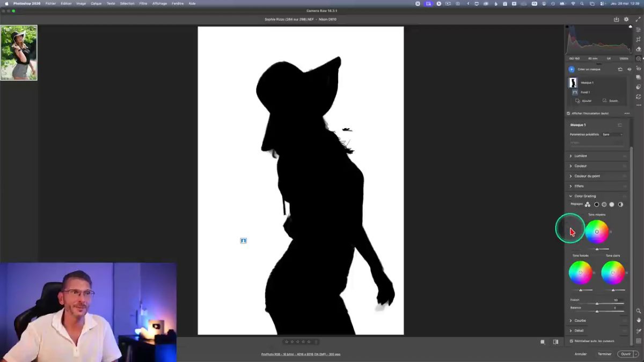The width and height of the screenshot is (644, 362).
Task: Select shadows-only color grading view
Action: pyautogui.click(x=596, y=204)
